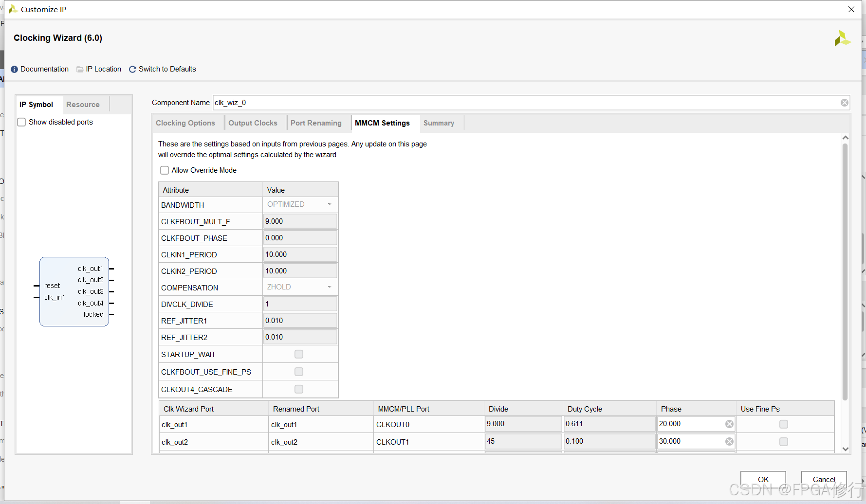
Task: Toggle Allow Override Mode checkbox
Action: tap(165, 170)
